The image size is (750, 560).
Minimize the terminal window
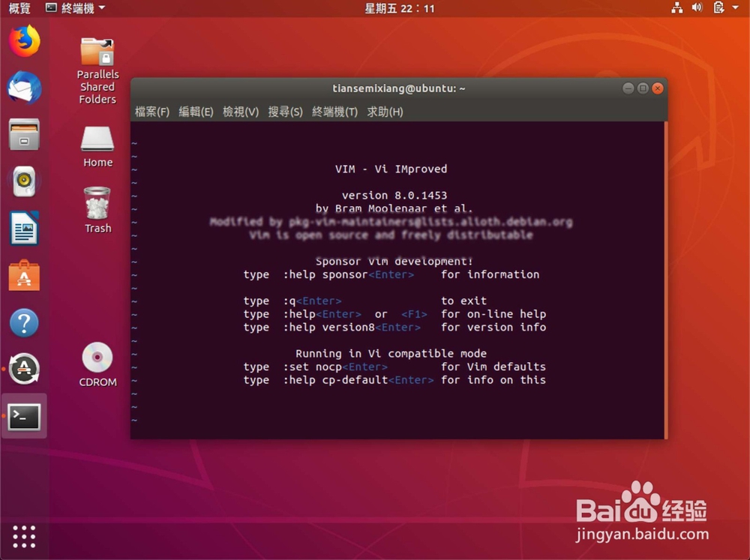pos(628,88)
